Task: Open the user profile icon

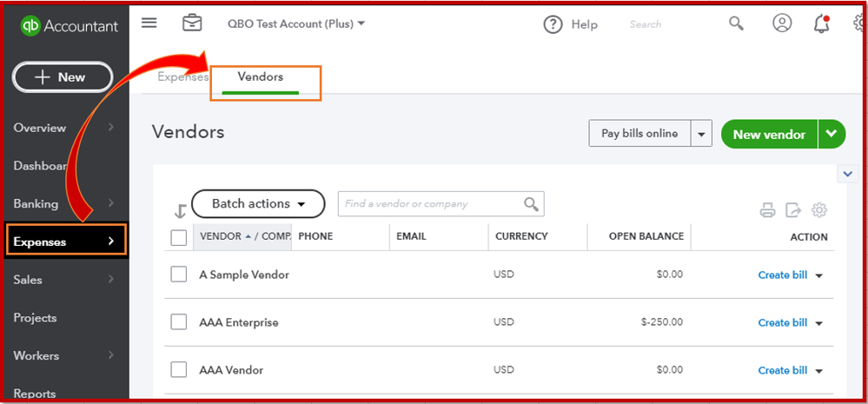Action: pos(782,23)
